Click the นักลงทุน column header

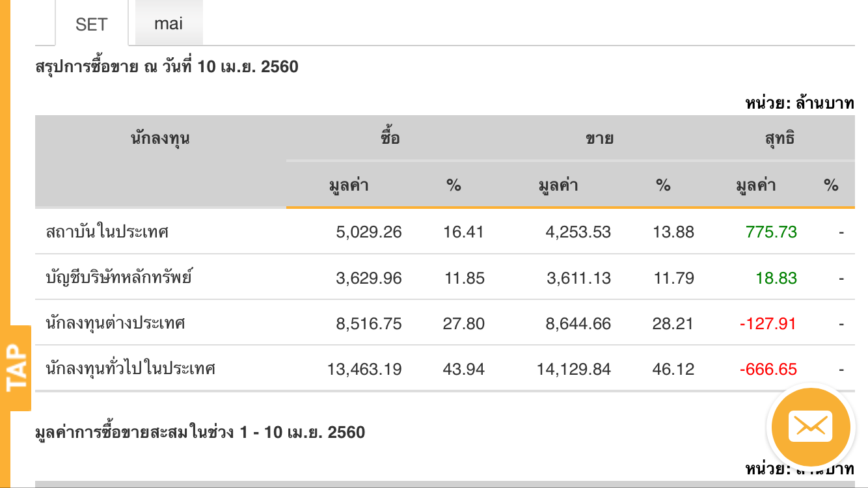160,138
